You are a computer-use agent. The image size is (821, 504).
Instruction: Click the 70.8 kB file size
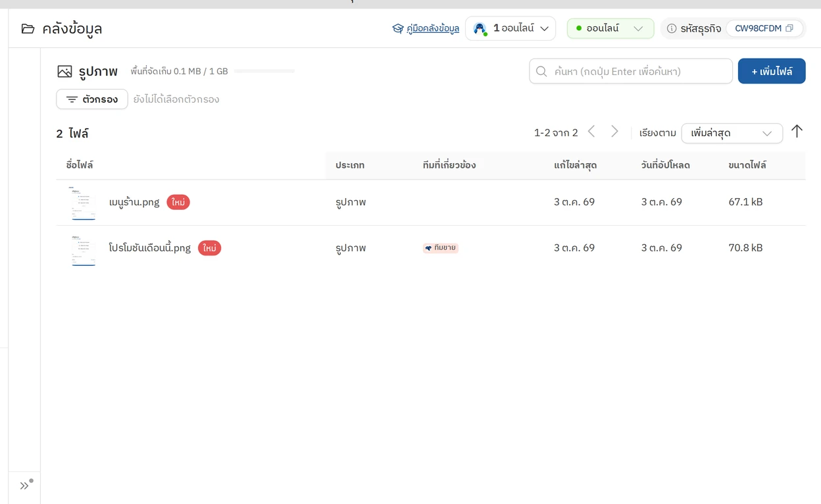pos(745,248)
